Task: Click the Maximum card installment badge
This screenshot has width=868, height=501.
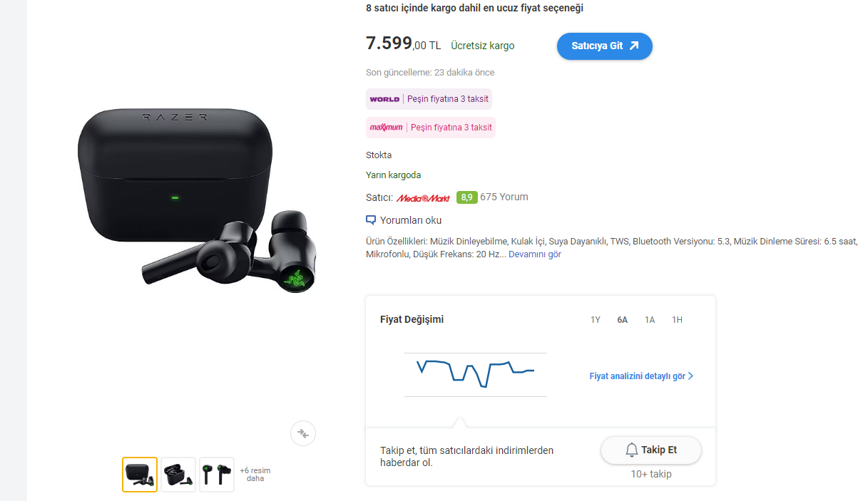Action: (431, 128)
